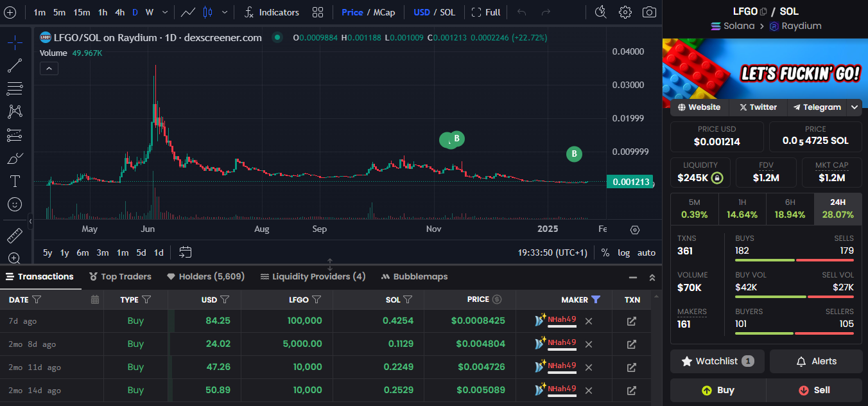Take a chart snapshot with camera icon
Screen dimensions: 868x406
[650, 12]
